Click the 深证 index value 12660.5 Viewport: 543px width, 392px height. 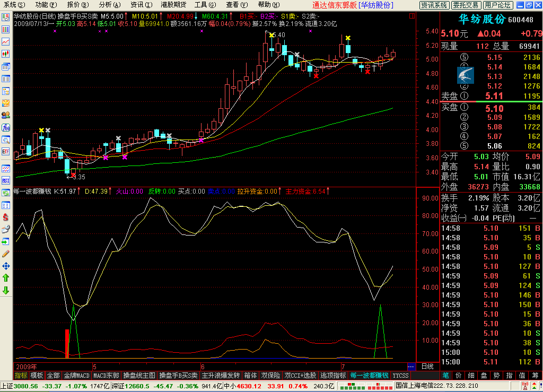coord(138,386)
